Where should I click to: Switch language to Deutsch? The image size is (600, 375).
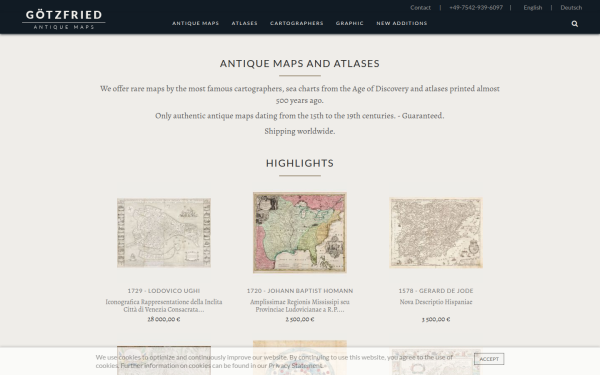click(x=571, y=8)
